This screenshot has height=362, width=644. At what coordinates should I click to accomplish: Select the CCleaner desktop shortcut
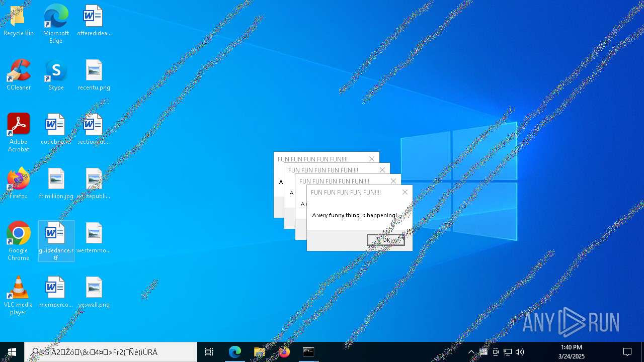[x=19, y=75]
